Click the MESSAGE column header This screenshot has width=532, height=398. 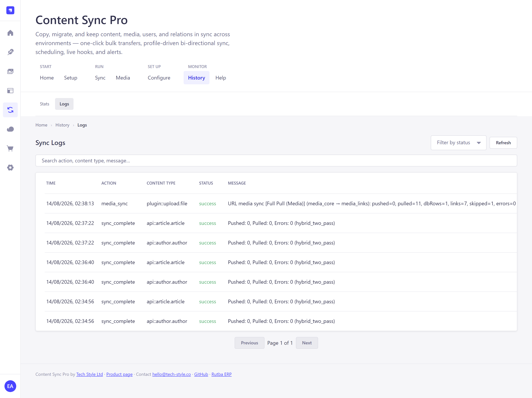(x=237, y=183)
